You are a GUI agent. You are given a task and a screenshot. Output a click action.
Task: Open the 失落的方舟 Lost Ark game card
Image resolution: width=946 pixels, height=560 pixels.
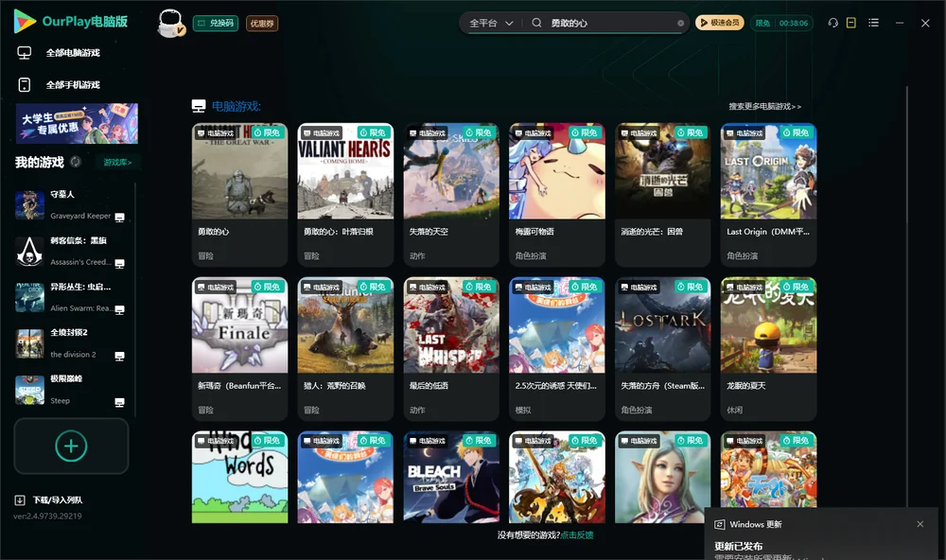662,349
